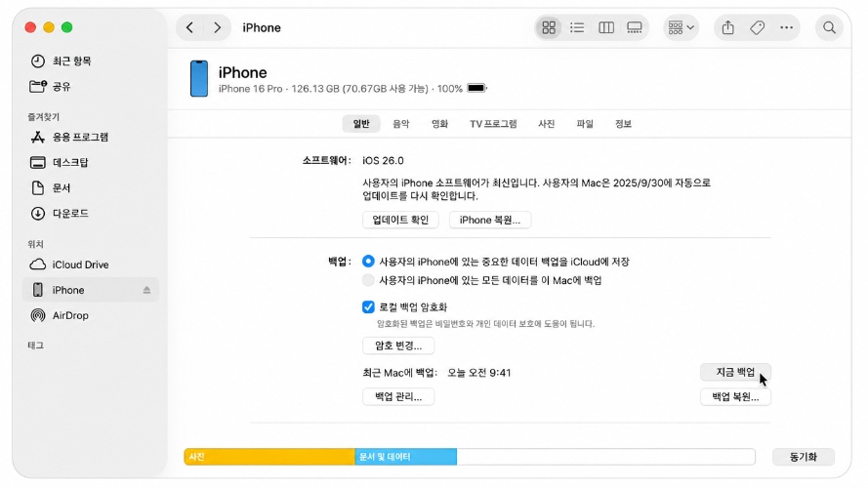Click the iOS 26.0 version text
Image resolution: width=868 pixels, height=488 pixels.
coord(383,160)
